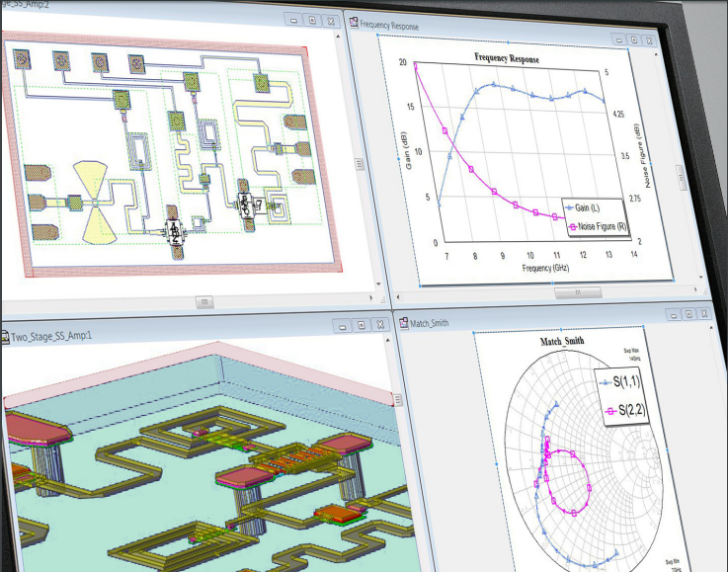Close the Match_Smith window
Viewport: 728px width, 572px height.
[704, 314]
